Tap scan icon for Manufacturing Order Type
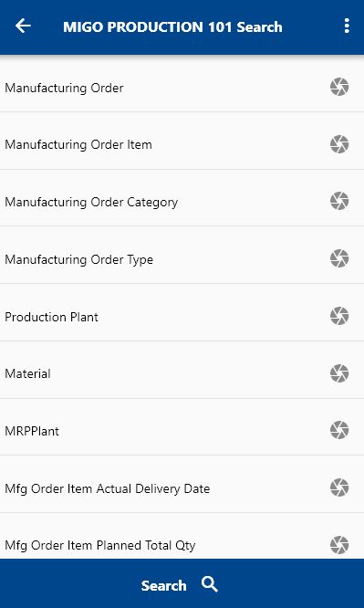Image resolution: width=364 pixels, height=608 pixels. click(339, 258)
